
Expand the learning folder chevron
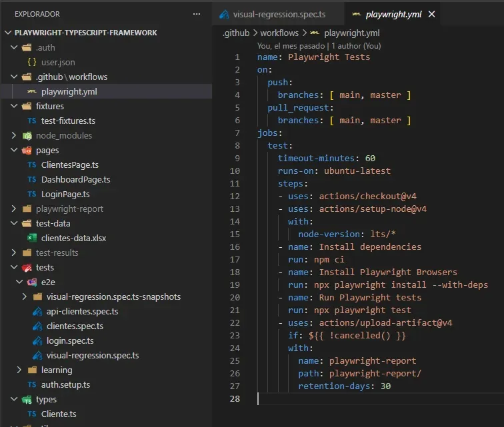click(19, 370)
